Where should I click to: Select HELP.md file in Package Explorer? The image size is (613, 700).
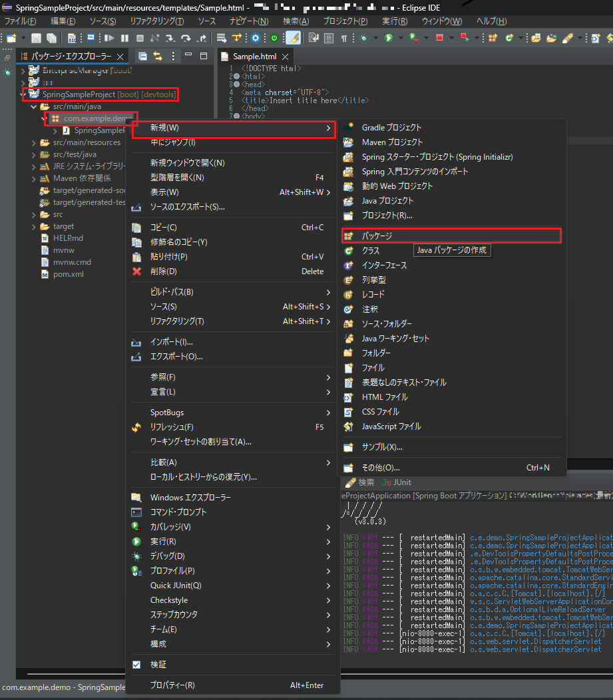click(x=68, y=238)
